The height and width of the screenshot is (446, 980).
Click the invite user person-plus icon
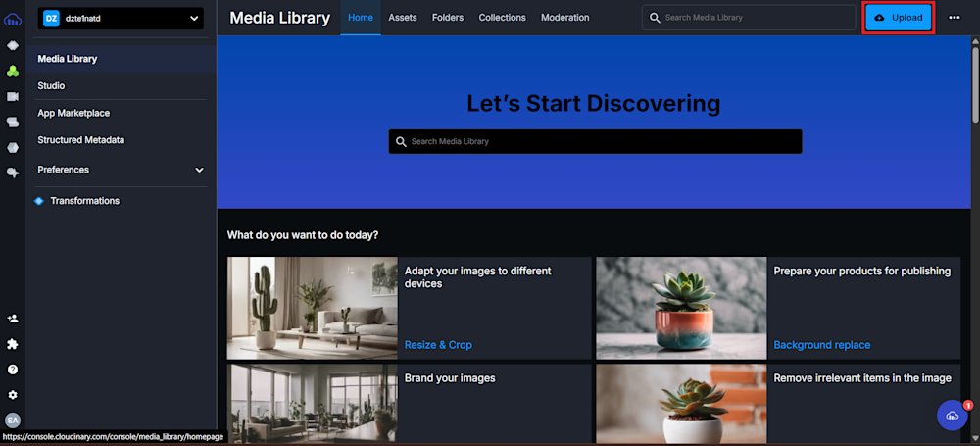tap(13, 319)
